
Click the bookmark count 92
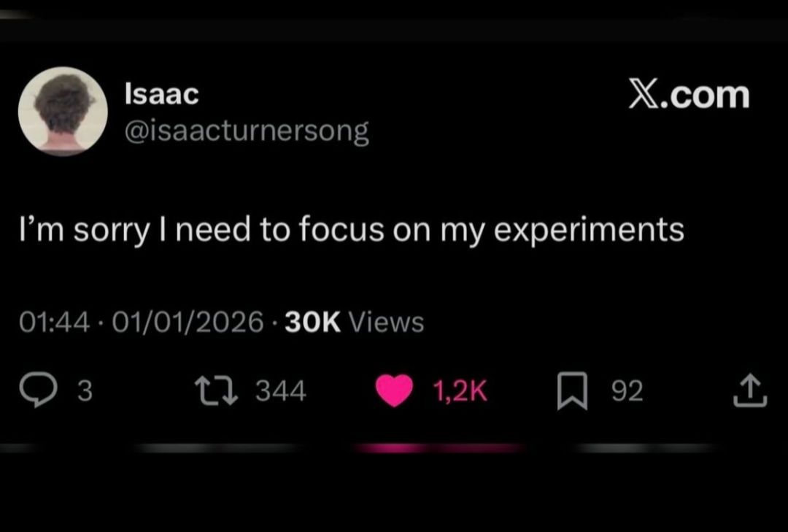pyautogui.click(x=627, y=393)
